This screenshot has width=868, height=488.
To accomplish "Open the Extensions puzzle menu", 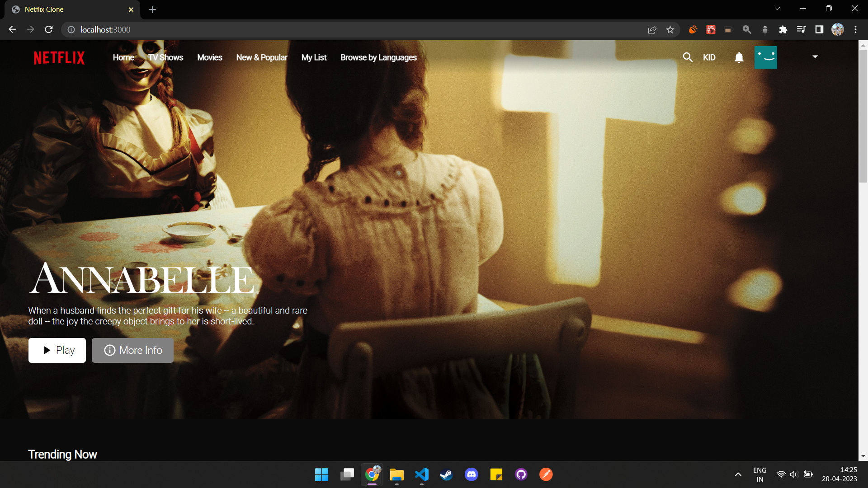I will coord(783,29).
